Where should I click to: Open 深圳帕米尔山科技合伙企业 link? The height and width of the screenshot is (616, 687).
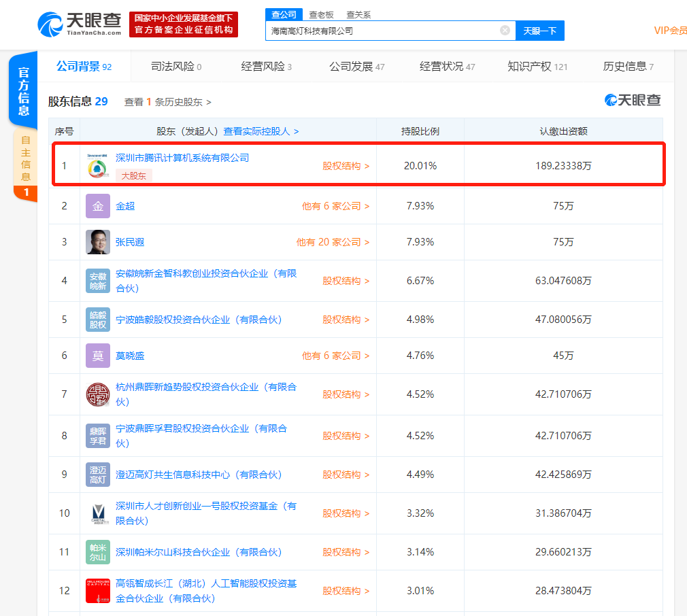199,552
